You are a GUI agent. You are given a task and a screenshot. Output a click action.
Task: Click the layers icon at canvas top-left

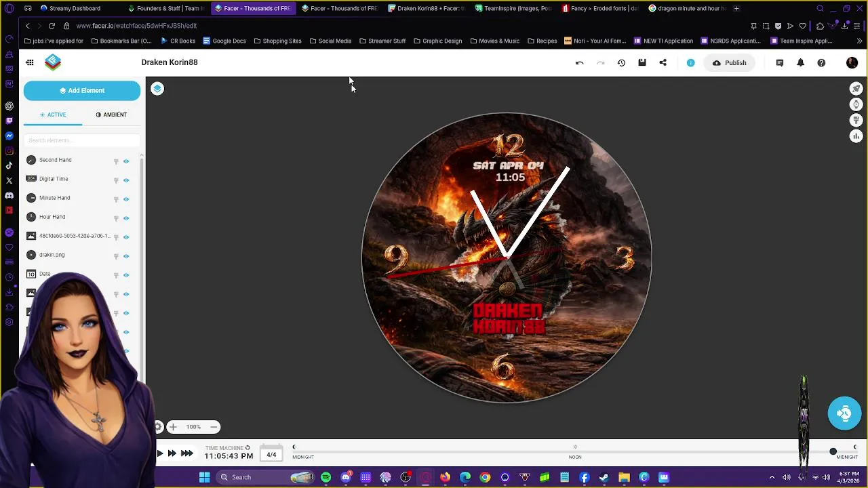click(157, 89)
